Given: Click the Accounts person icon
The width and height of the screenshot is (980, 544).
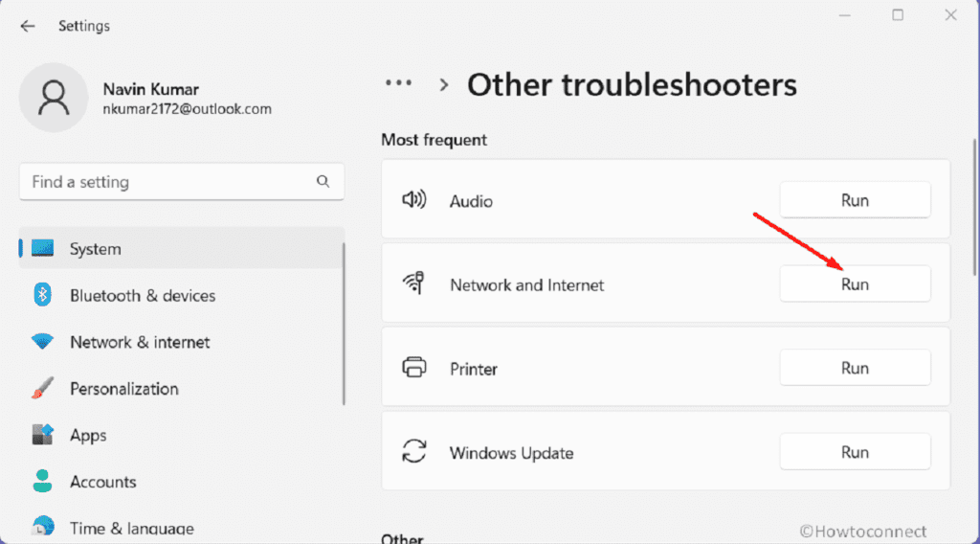Looking at the screenshot, I should [x=42, y=481].
